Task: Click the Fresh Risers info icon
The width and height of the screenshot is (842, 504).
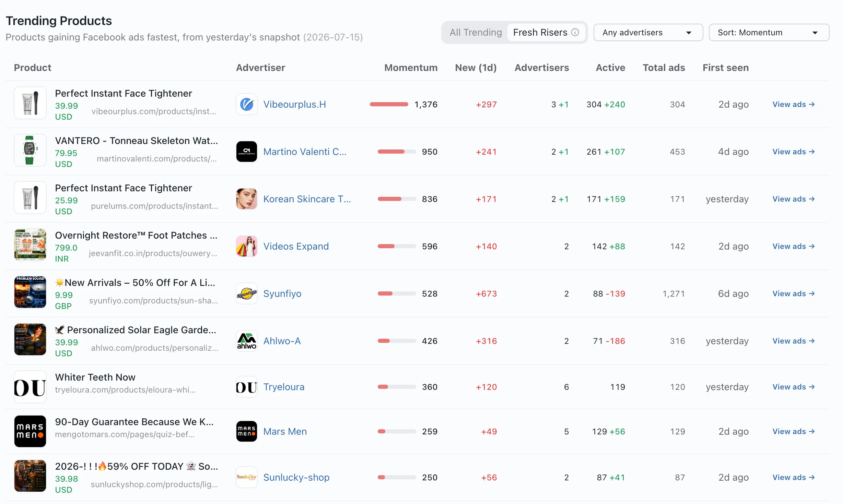Action: (x=575, y=32)
